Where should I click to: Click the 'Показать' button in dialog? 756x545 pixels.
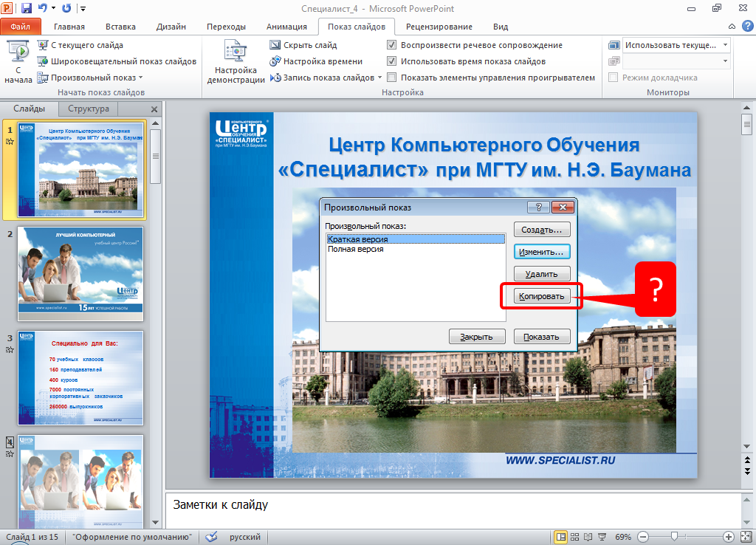tap(542, 337)
